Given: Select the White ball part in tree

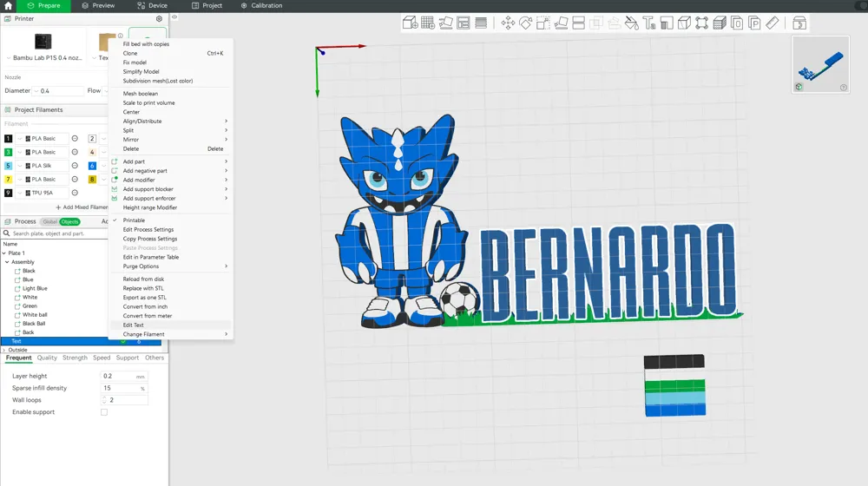Looking at the screenshot, I should click(35, 315).
